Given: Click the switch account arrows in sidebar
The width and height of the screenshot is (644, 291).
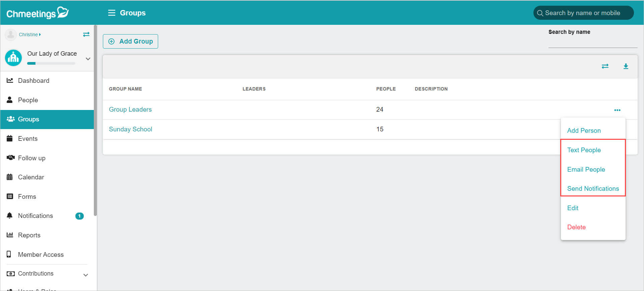Looking at the screenshot, I should point(86,34).
